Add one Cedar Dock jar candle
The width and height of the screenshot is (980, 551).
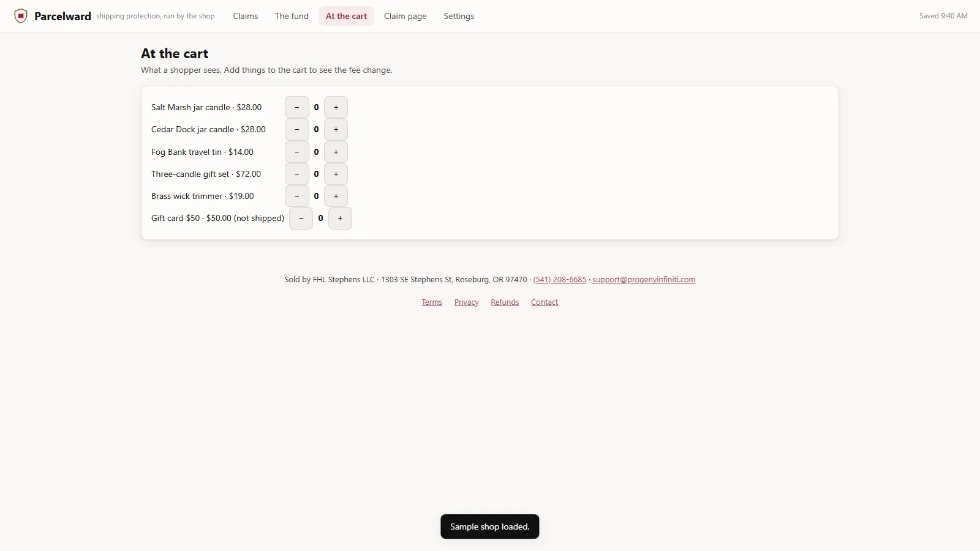tap(336, 129)
